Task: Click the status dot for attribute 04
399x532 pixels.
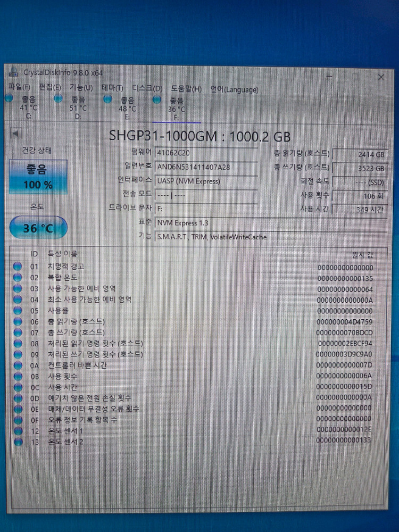Action: [18, 300]
